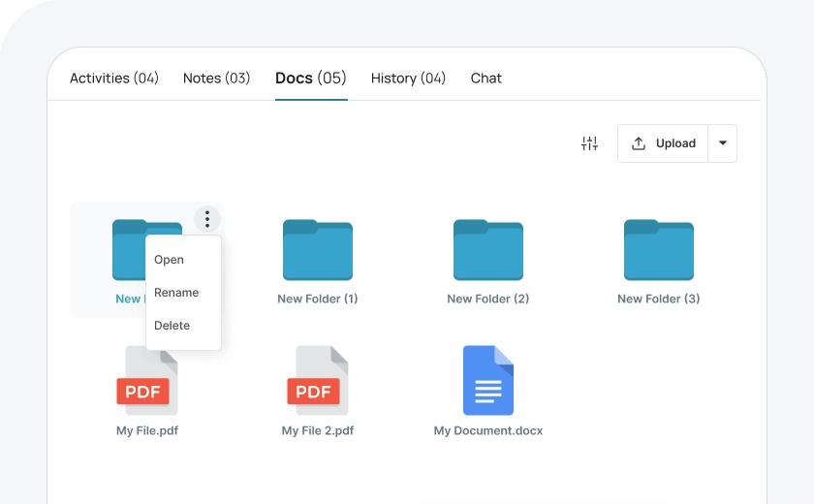
Task: Expand the Upload dropdown arrow
Action: [723, 143]
